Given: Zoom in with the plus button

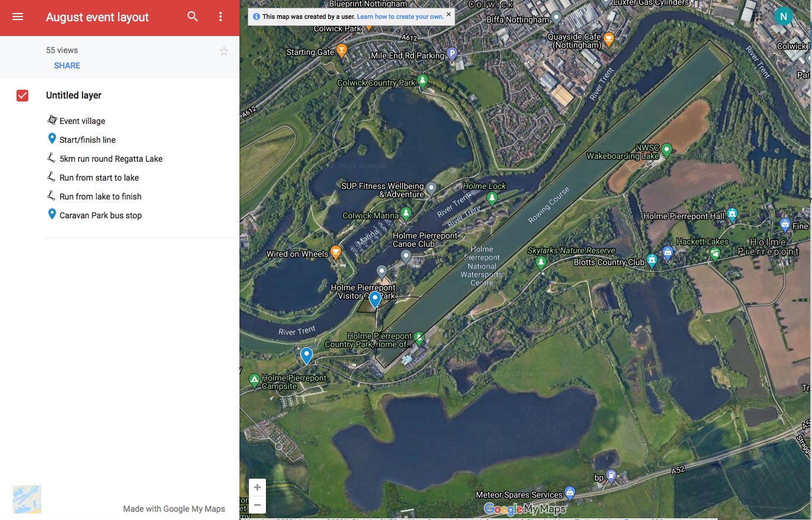Looking at the screenshot, I should pos(257,488).
